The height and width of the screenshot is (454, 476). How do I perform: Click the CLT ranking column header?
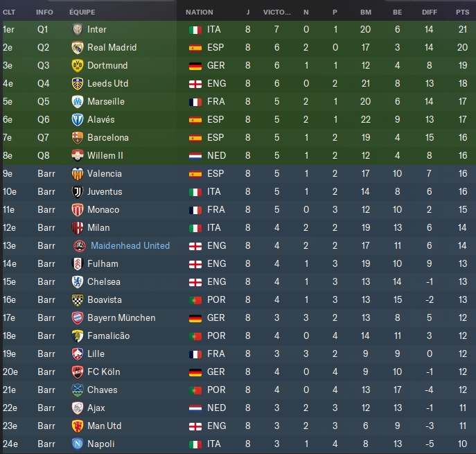coord(9,12)
